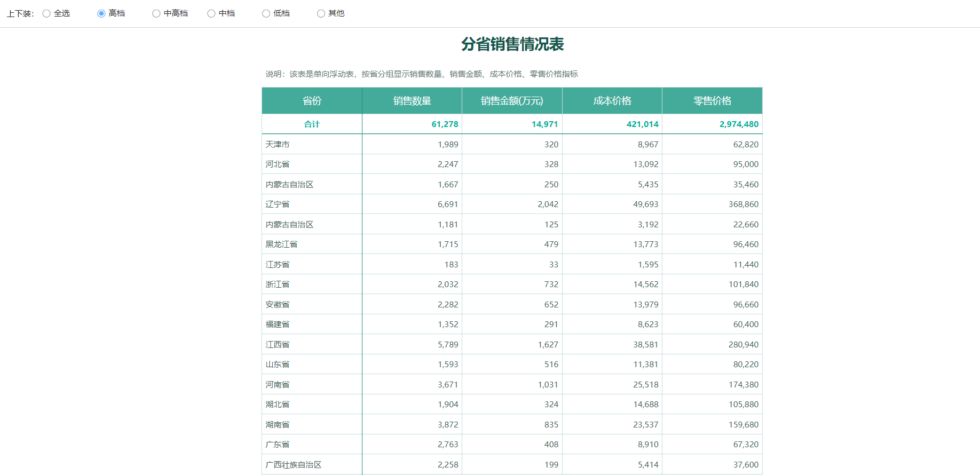Choose the 中高档 radio option
980x475 pixels.
156,13
